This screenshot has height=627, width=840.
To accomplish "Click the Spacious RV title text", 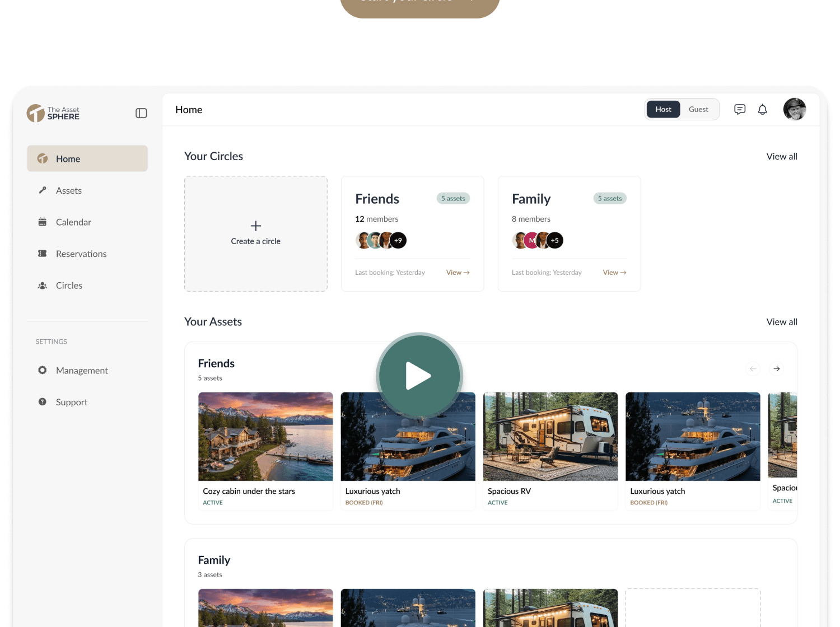I will [509, 491].
